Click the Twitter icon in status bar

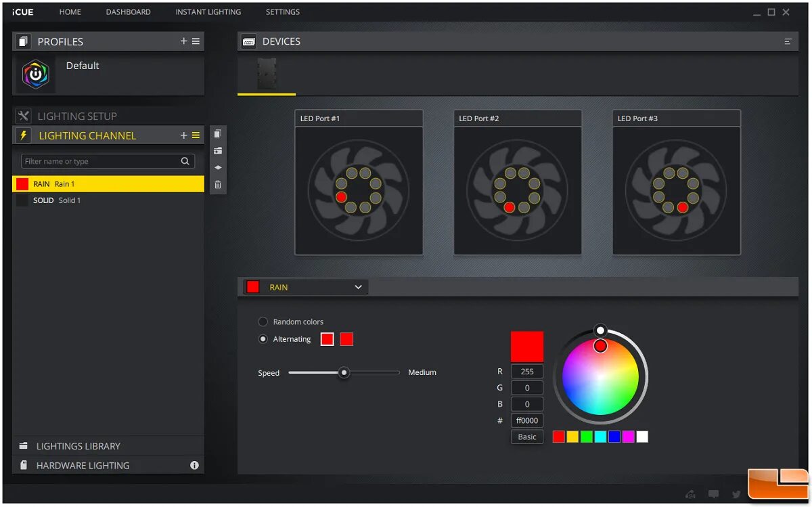(736, 494)
